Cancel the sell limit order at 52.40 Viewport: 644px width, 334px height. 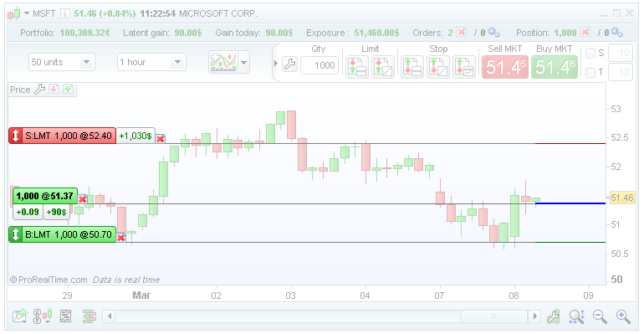coord(161,139)
